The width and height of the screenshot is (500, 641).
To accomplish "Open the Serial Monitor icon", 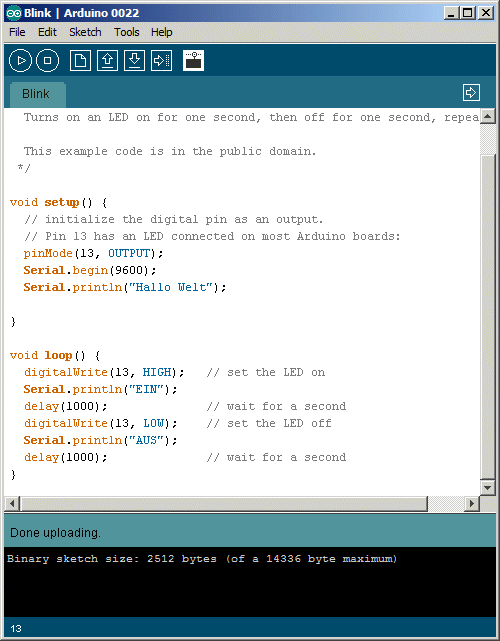I will 193,61.
